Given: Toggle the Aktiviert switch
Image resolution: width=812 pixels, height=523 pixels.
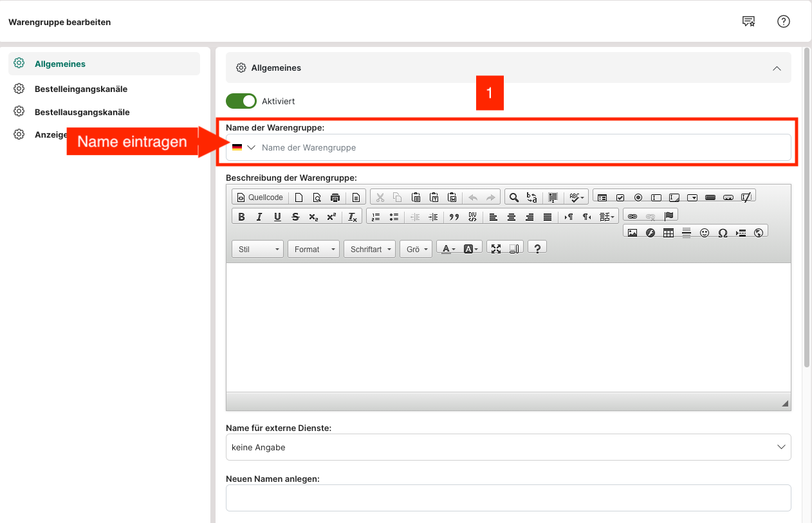Looking at the screenshot, I should pyautogui.click(x=241, y=101).
